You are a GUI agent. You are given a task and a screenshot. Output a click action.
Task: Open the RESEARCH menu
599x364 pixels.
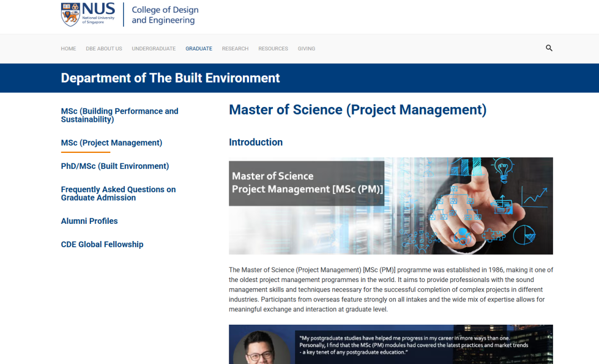(235, 49)
